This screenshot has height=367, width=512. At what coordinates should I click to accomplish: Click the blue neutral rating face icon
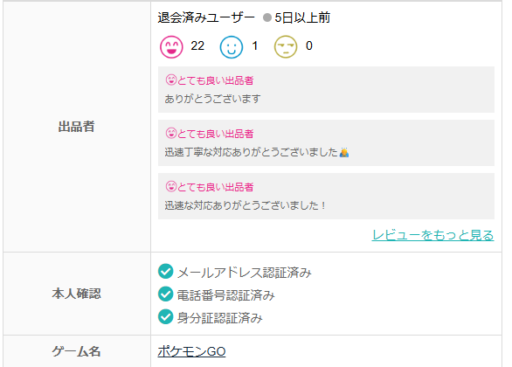click(x=231, y=47)
